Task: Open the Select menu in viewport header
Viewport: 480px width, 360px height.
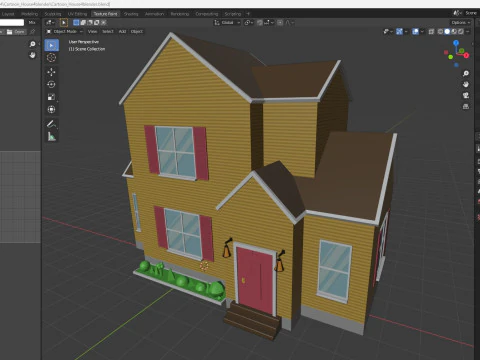Action: pyautogui.click(x=108, y=31)
